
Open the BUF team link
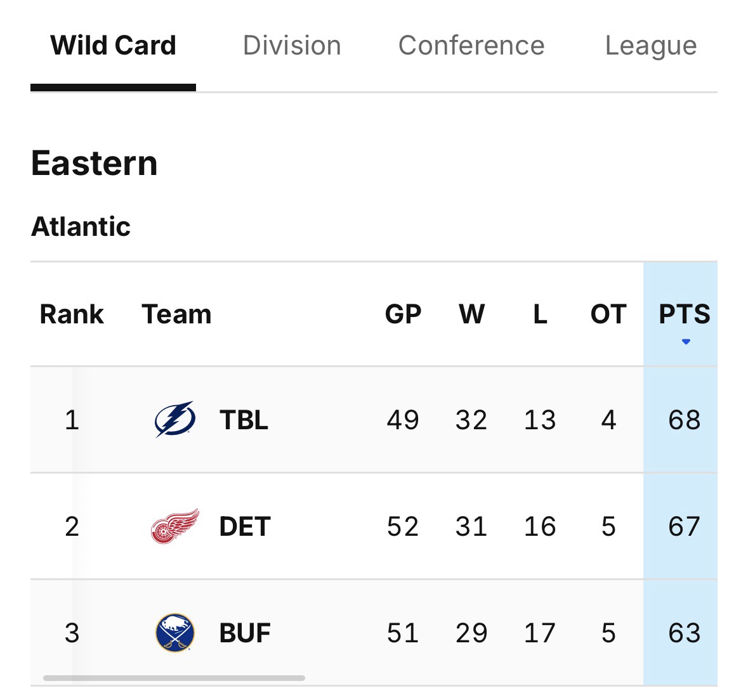coord(245,633)
